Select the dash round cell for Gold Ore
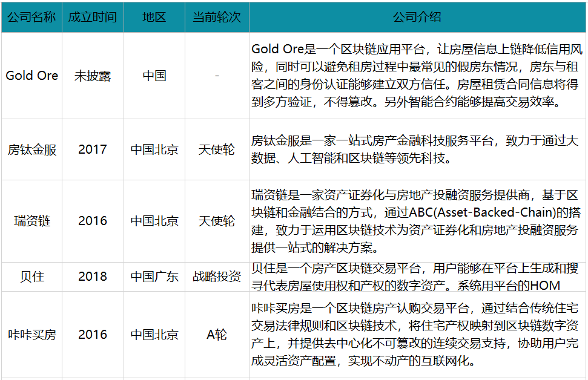Screen dimensions: 588x380 point(217,76)
